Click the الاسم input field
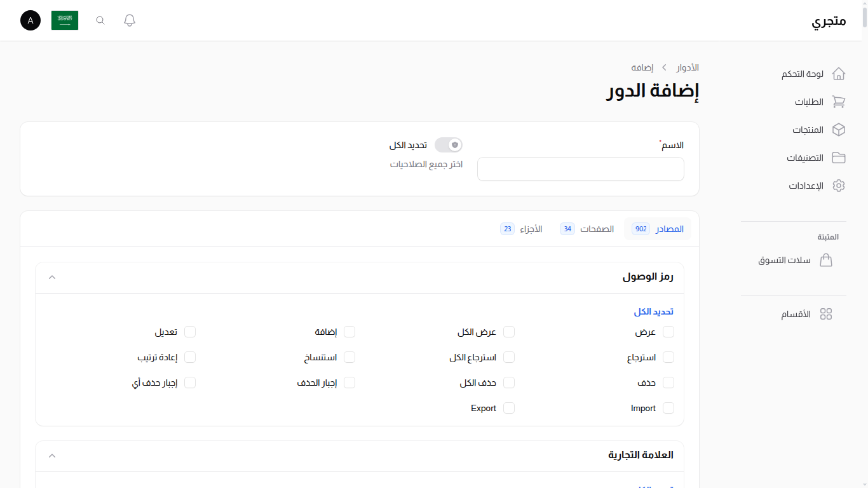 click(x=580, y=169)
